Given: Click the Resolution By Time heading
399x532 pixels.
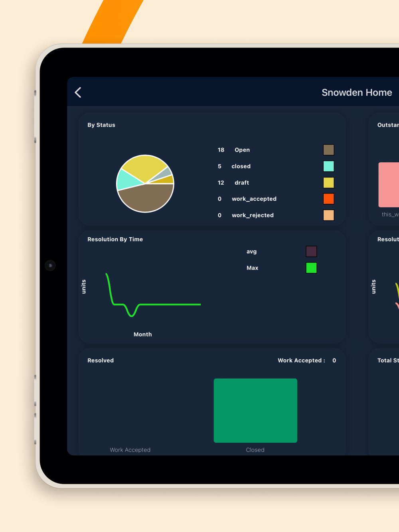Looking at the screenshot, I should point(115,239).
